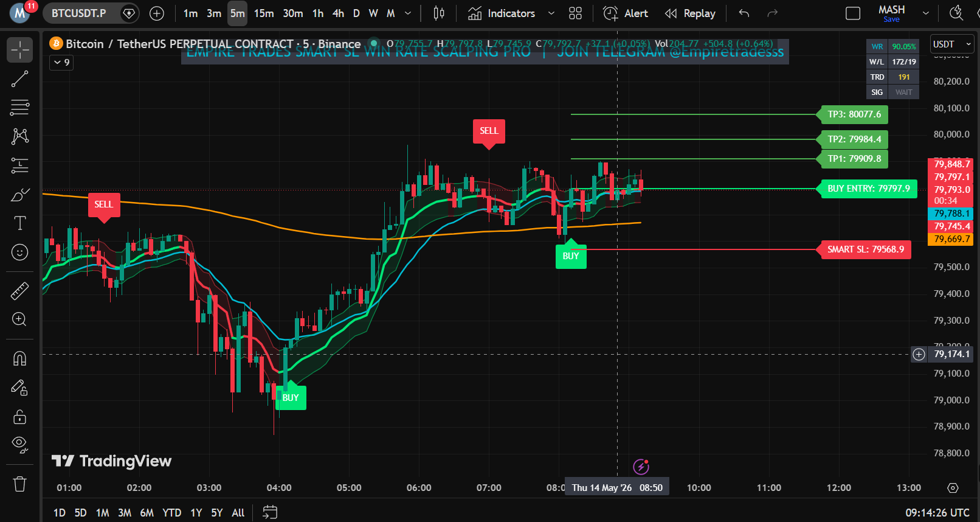Toggle lock all drawing tools

click(19, 417)
